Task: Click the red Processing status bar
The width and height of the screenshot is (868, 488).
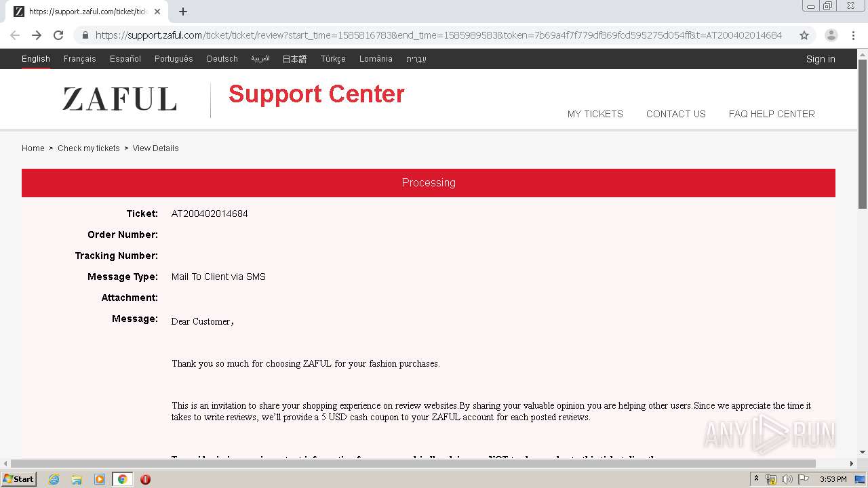Action: (429, 183)
